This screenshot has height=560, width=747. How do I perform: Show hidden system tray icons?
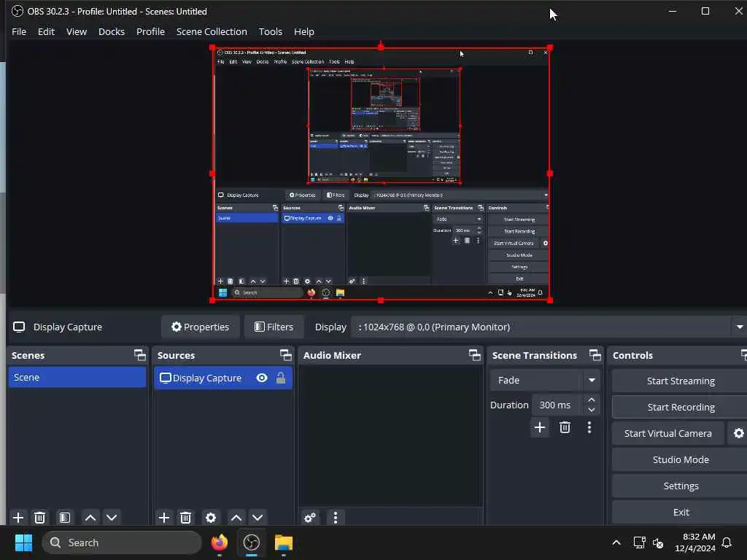[x=616, y=542]
